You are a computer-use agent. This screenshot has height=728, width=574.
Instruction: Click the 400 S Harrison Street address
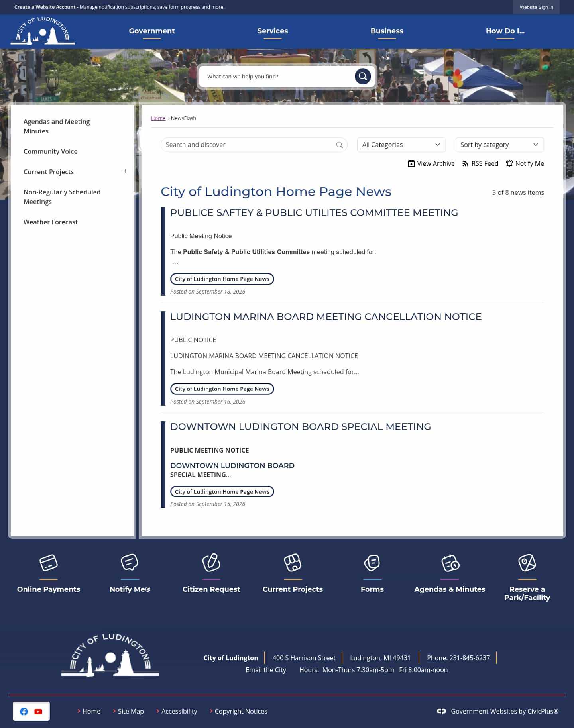(x=304, y=658)
